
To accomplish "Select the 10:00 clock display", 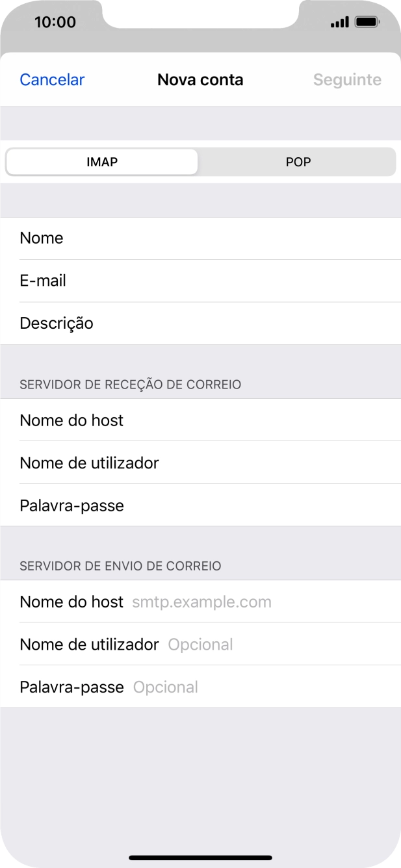I will tap(55, 21).
